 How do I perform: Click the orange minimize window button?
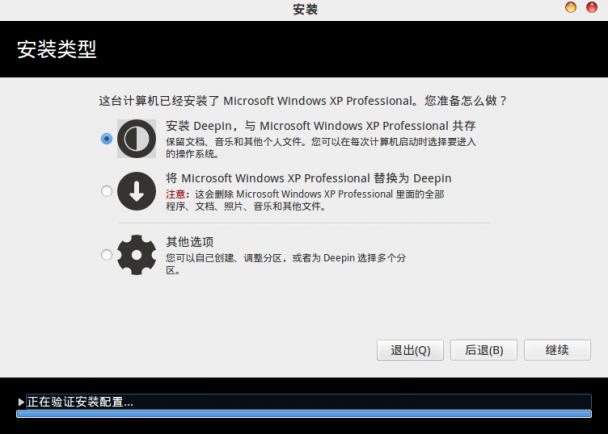pyautogui.click(x=571, y=7)
